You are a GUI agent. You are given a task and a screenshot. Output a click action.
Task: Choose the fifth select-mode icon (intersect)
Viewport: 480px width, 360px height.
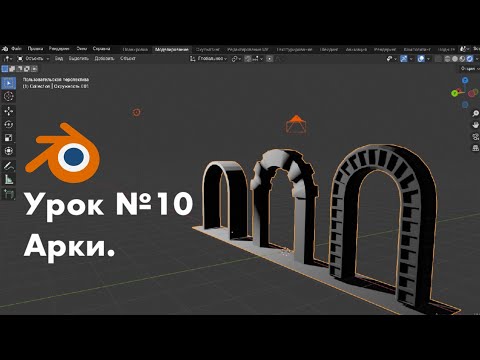34,69
